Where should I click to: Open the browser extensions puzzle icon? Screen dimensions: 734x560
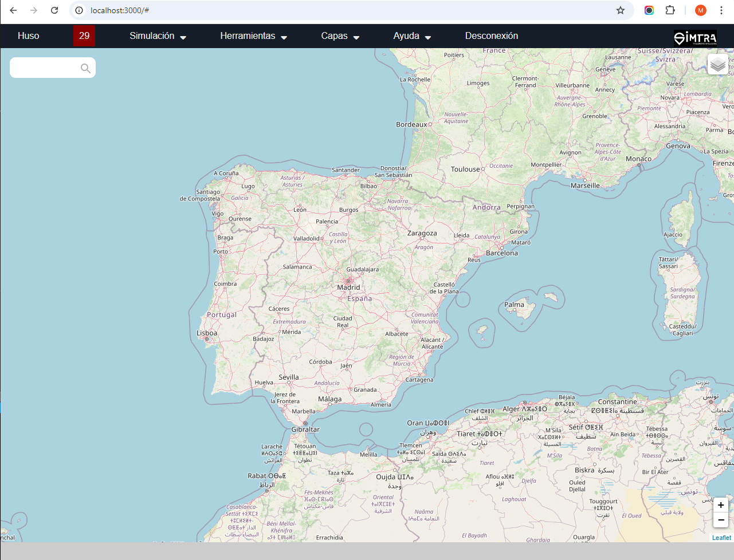coord(670,10)
